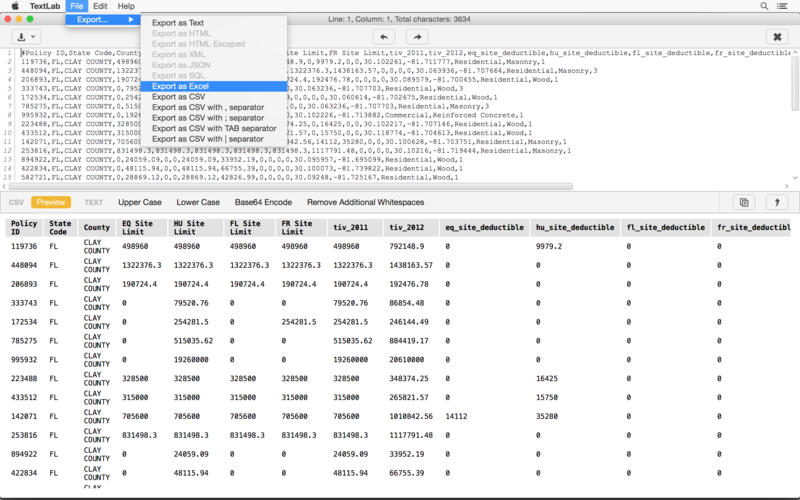The width and height of the screenshot is (800, 500).
Task: Click the move result up arrow icon
Action: click(777, 202)
